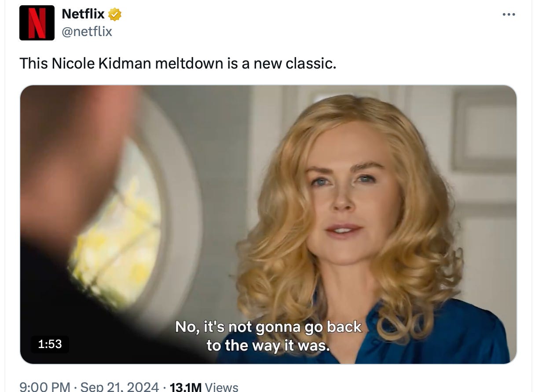Open the 9:00 PM timestamp link

pos(44,387)
